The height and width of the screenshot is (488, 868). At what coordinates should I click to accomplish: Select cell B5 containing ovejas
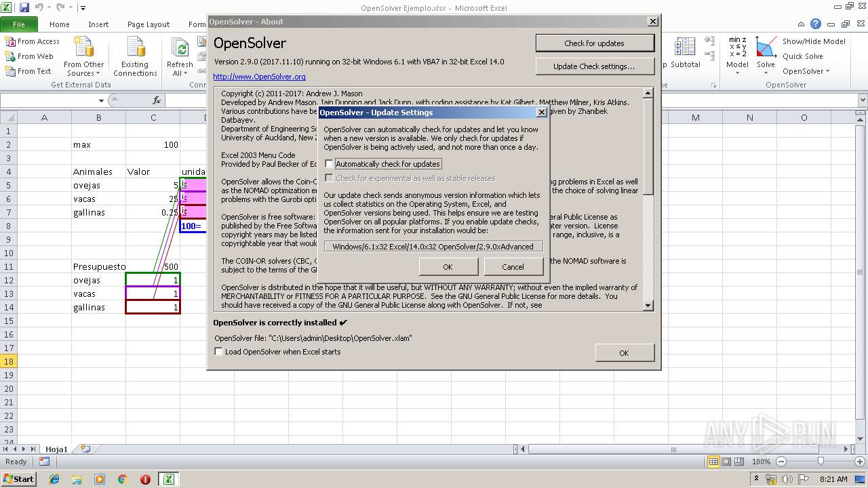pos(98,185)
